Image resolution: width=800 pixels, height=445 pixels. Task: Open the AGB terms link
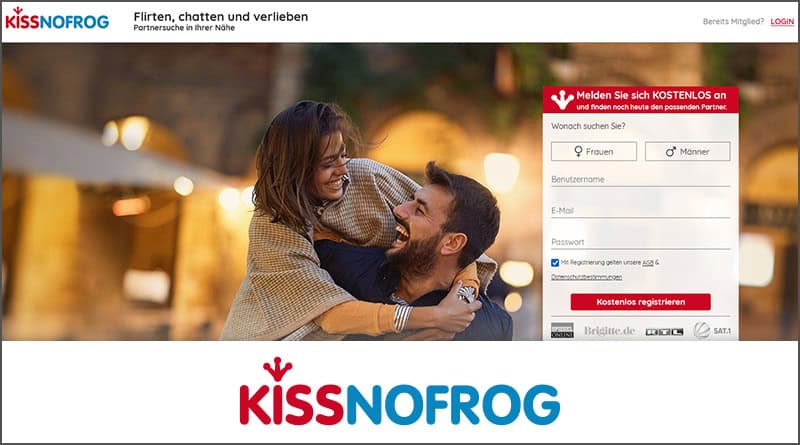648,263
